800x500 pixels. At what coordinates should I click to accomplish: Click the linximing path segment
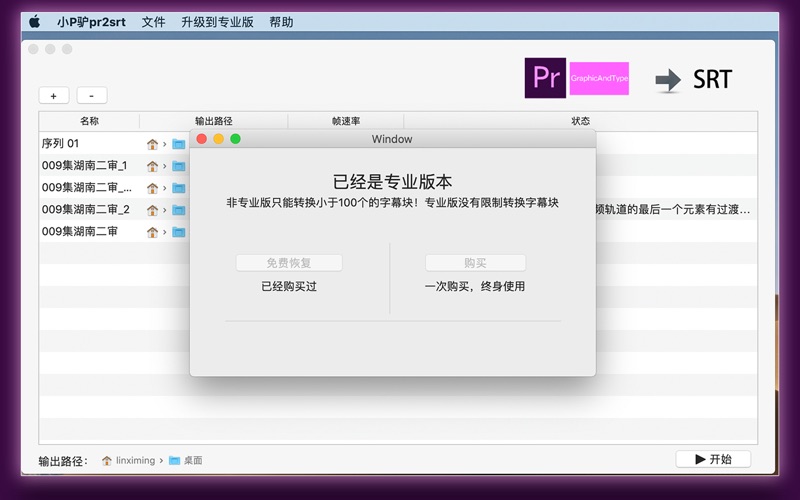click(x=135, y=460)
